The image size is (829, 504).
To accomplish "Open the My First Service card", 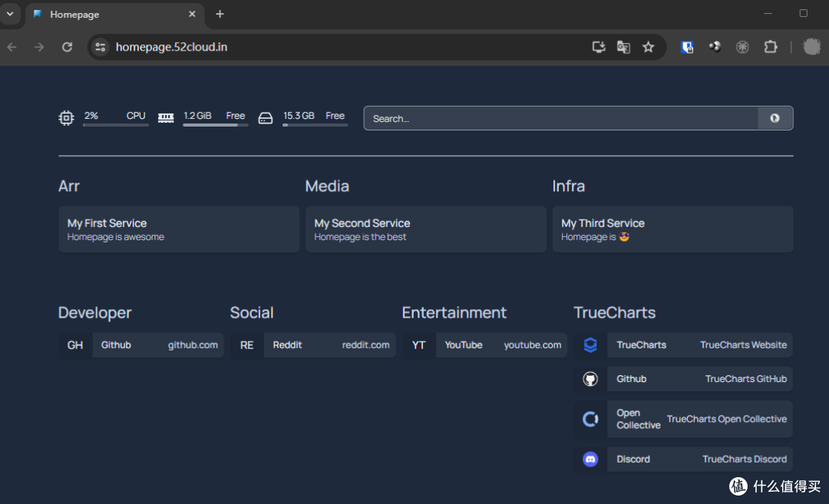I will click(179, 229).
